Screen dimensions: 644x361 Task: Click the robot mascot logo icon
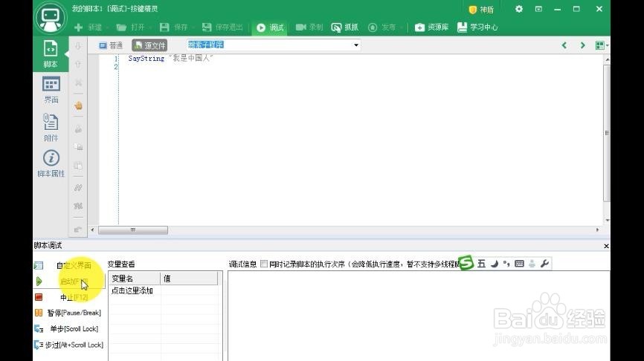tap(50, 18)
